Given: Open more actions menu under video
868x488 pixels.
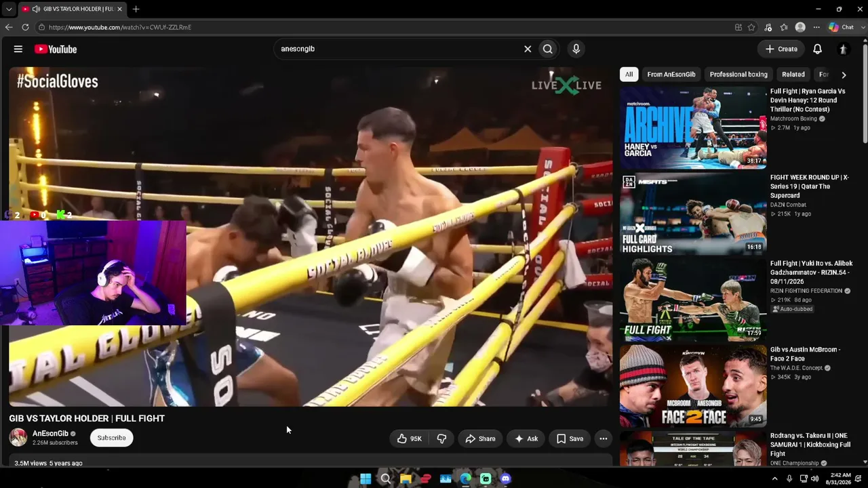Looking at the screenshot, I should [x=604, y=439].
